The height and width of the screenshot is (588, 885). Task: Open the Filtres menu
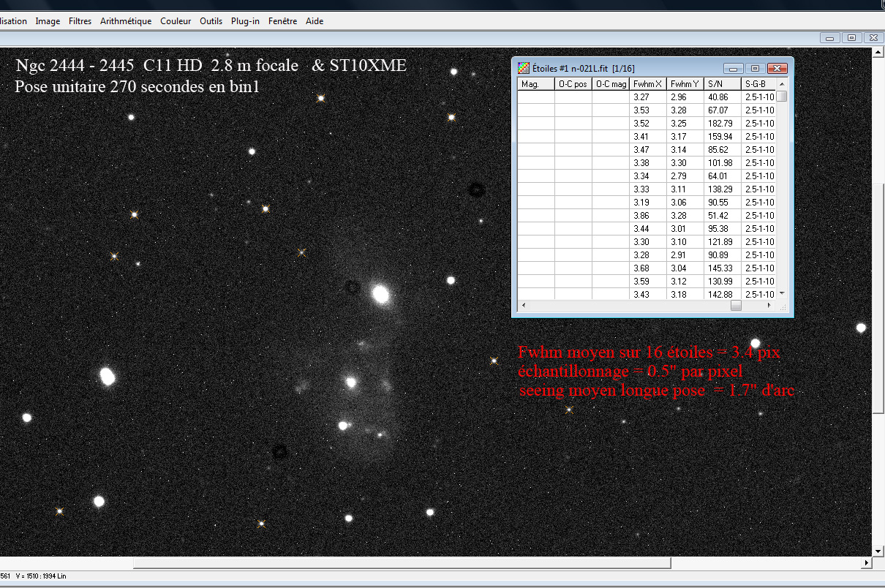[x=80, y=21]
